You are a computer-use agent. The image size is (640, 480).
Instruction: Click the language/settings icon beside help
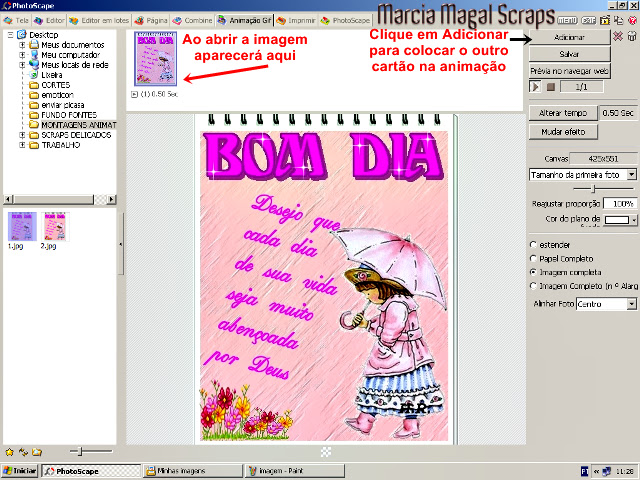[619, 20]
